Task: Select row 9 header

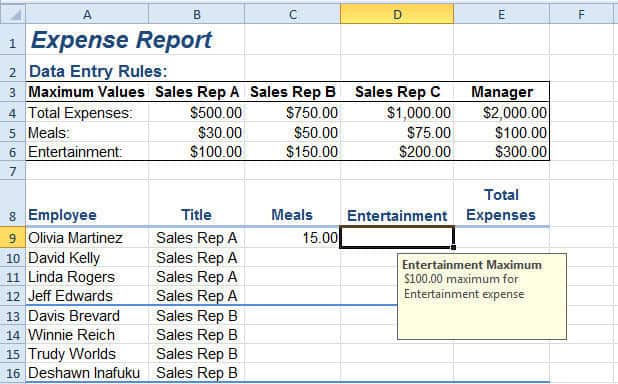Action: point(13,238)
